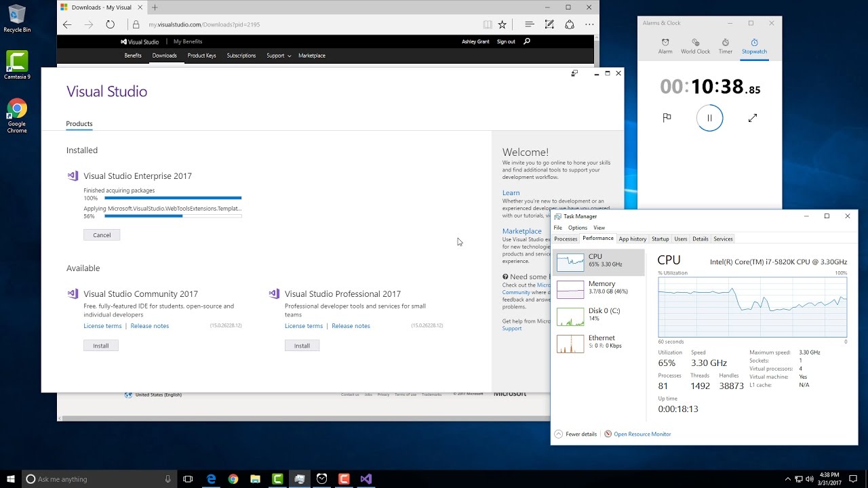Click the Edge icon in the taskbar

(x=211, y=479)
